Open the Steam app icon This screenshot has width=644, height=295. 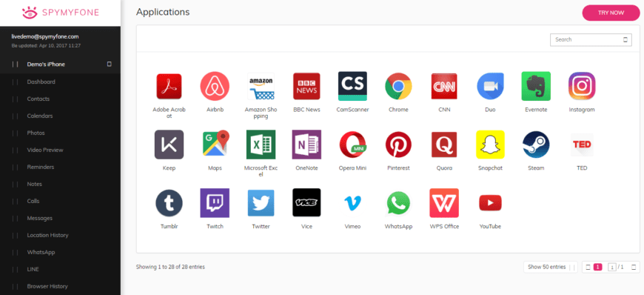pos(536,145)
